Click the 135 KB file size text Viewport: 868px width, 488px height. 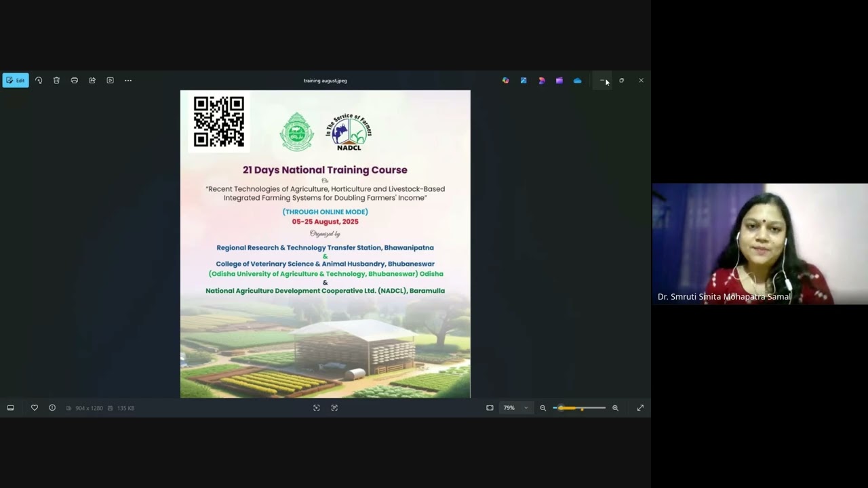[125, 408]
